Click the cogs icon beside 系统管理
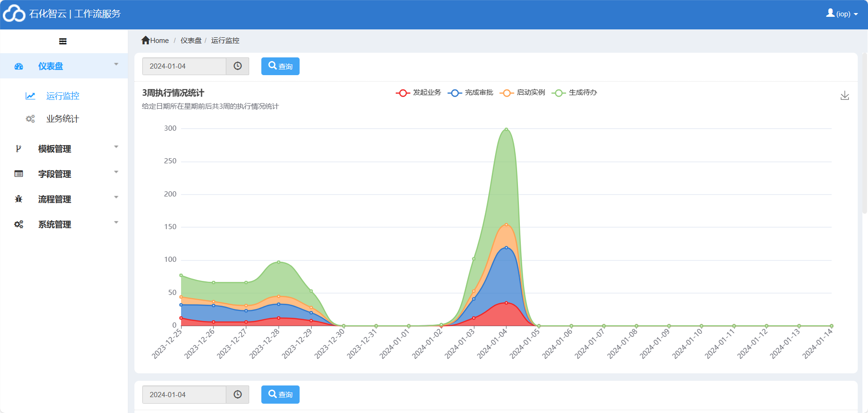 (19, 224)
